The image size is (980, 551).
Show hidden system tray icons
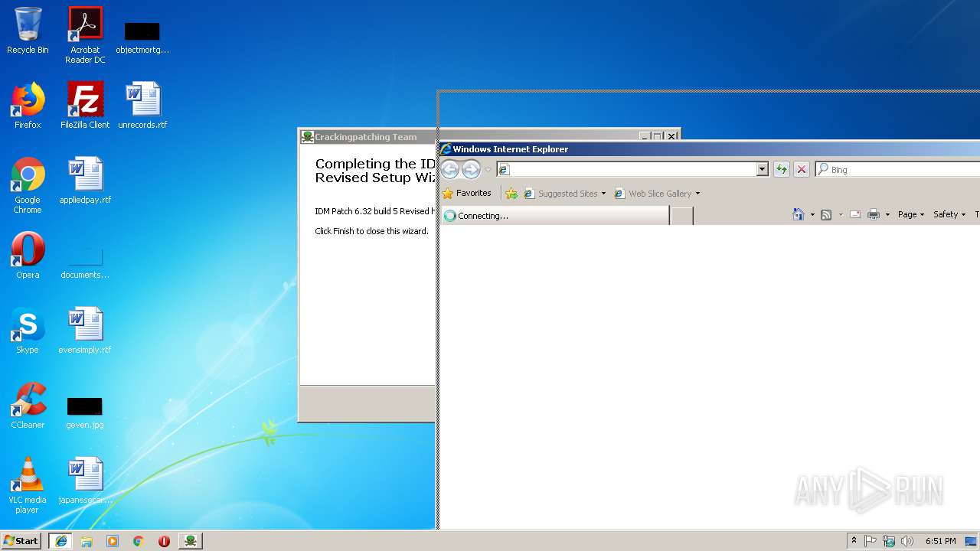click(x=854, y=541)
